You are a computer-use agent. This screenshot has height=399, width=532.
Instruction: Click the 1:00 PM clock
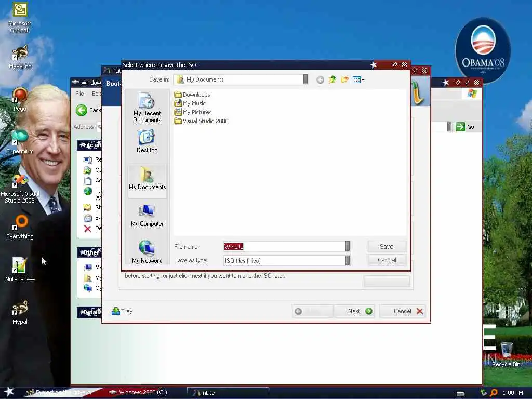(x=513, y=393)
